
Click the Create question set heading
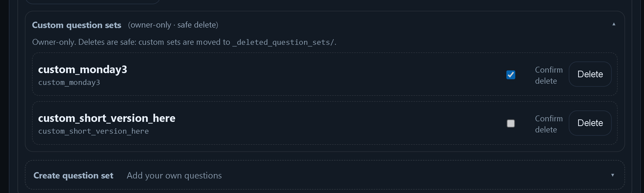(x=73, y=176)
